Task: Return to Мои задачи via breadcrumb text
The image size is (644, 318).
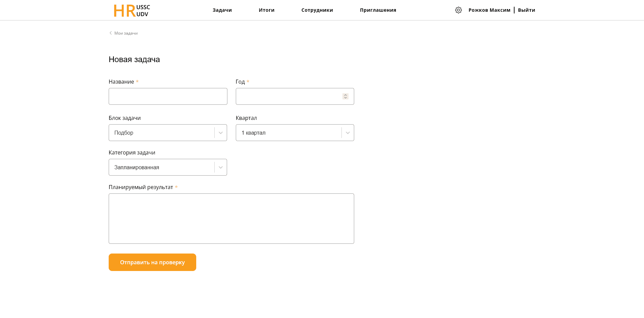Action: click(x=126, y=33)
